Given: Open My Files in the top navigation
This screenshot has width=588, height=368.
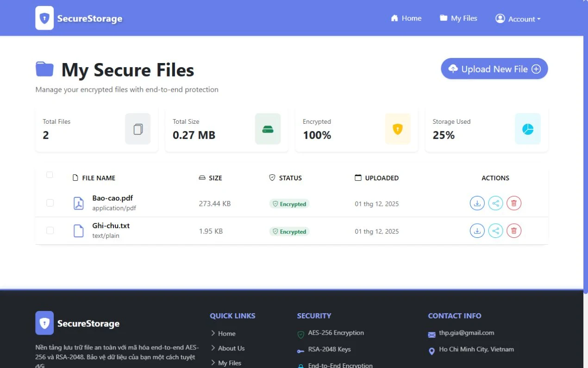Looking at the screenshot, I should (x=458, y=18).
